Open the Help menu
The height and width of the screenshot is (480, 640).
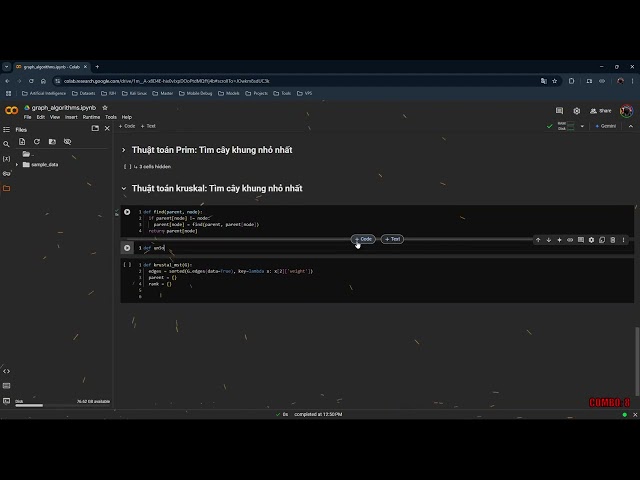(x=127, y=117)
